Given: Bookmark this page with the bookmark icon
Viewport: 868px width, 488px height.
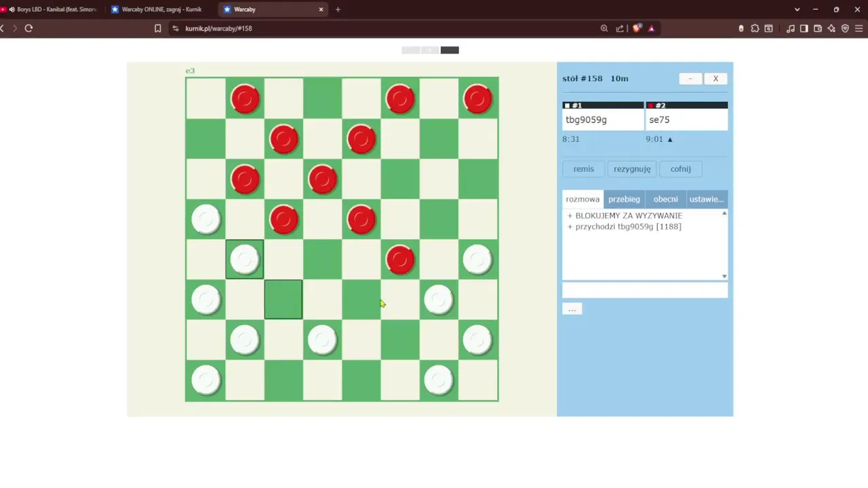Looking at the screenshot, I should (158, 28).
